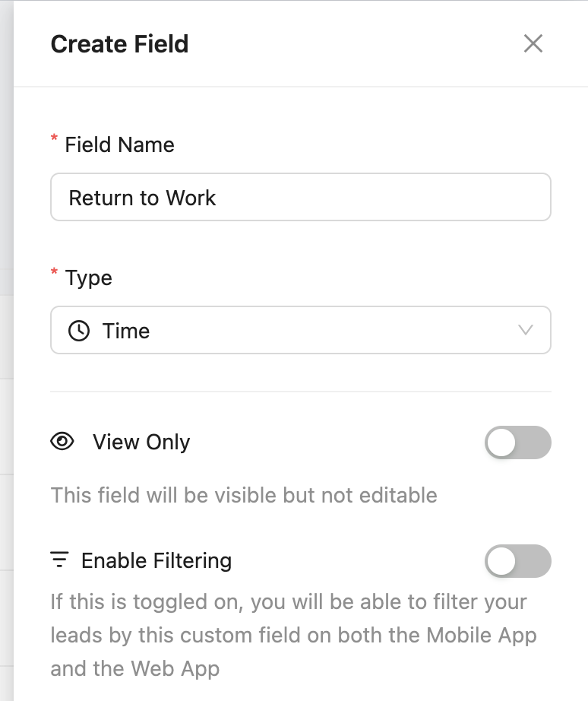Viewport: 588px width, 701px height.
Task: Click the "Create Field" panel heading
Action: (119, 44)
